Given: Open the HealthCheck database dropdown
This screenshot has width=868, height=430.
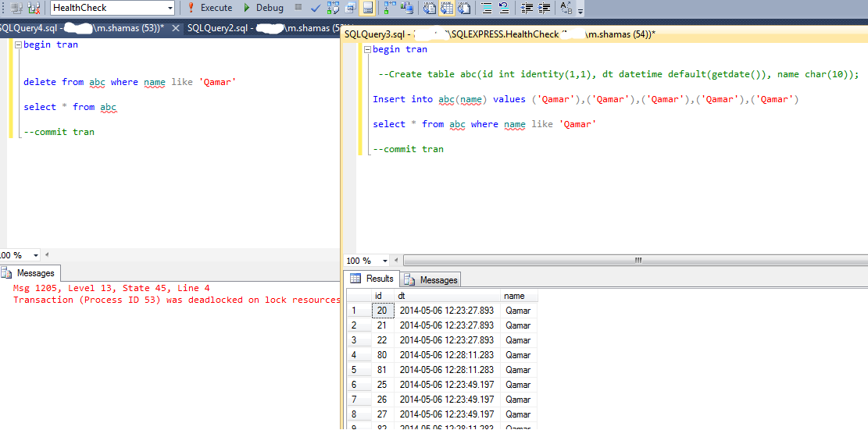Looking at the screenshot, I should click(x=170, y=8).
